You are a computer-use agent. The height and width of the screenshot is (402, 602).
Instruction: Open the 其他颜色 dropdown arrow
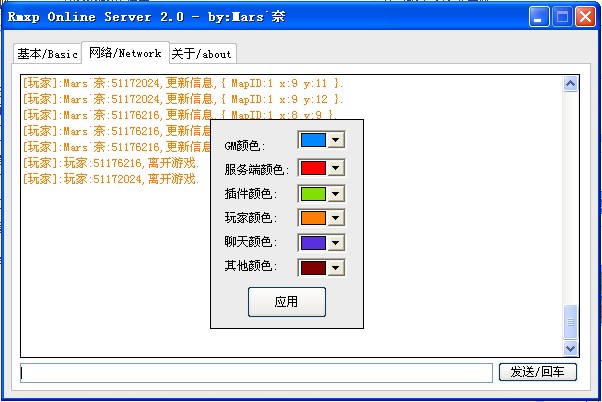pos(336,268)
